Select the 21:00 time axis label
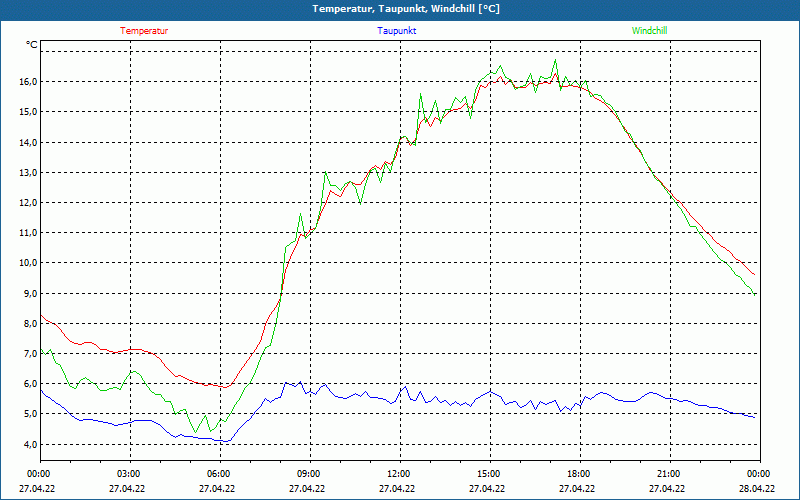This screenshot has width=800, height=500. point(668,474)
